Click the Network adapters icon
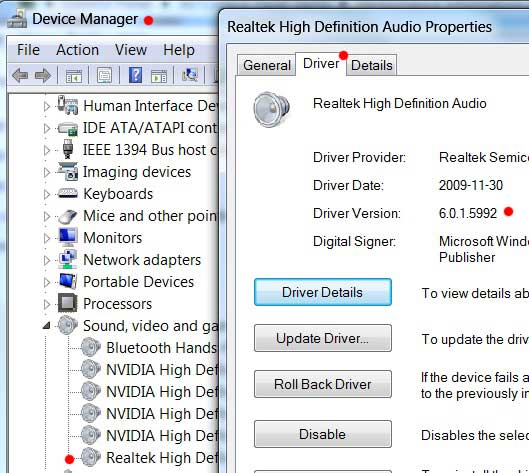 pyautogui.click(x=68, y=259)
